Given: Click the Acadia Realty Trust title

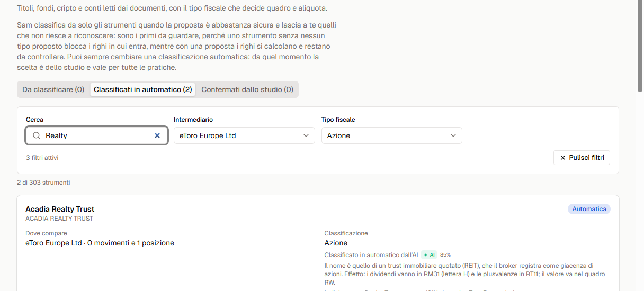Looking at the screenshot, I should [x=60, y=209].
